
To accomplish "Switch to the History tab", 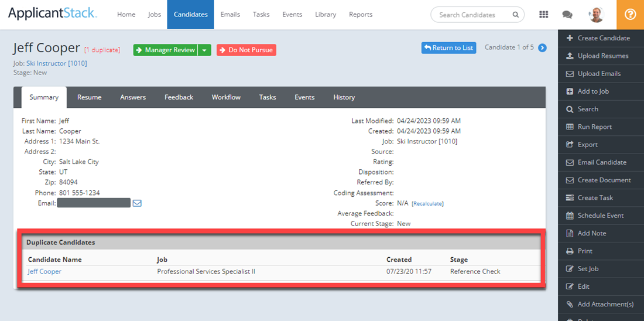I will [344, 97].
